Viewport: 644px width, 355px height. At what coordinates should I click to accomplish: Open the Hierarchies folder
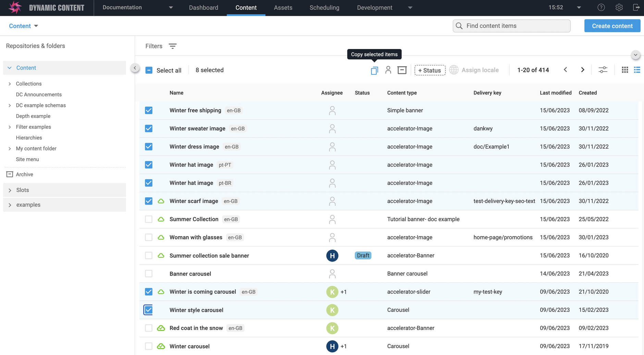click(29, 138)
